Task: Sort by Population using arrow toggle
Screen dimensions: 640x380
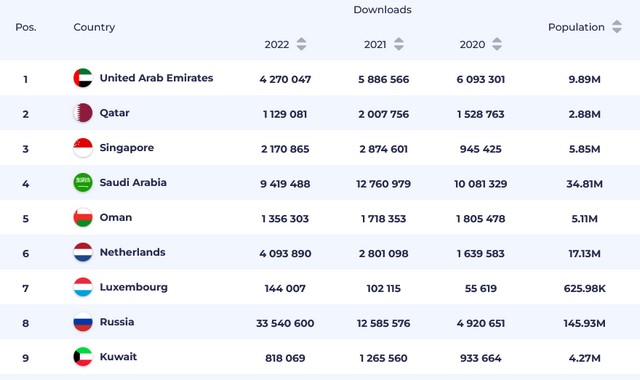Action: point(617,27)
